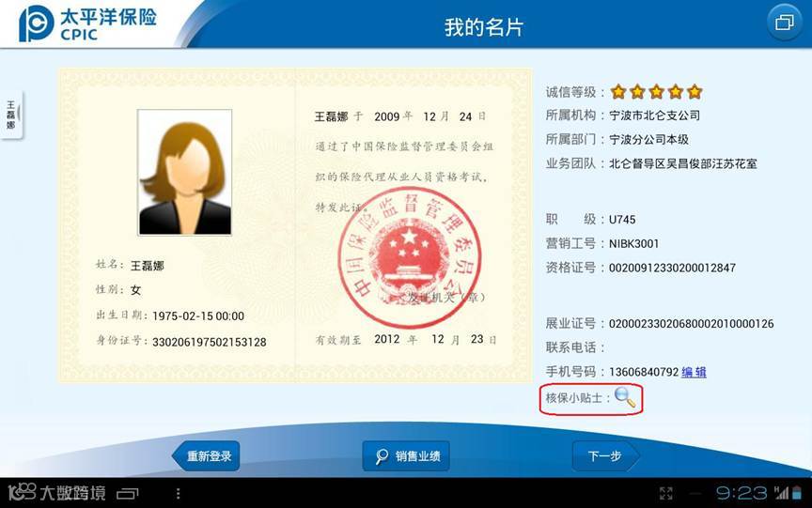Go to 下一步

[605, 455]
